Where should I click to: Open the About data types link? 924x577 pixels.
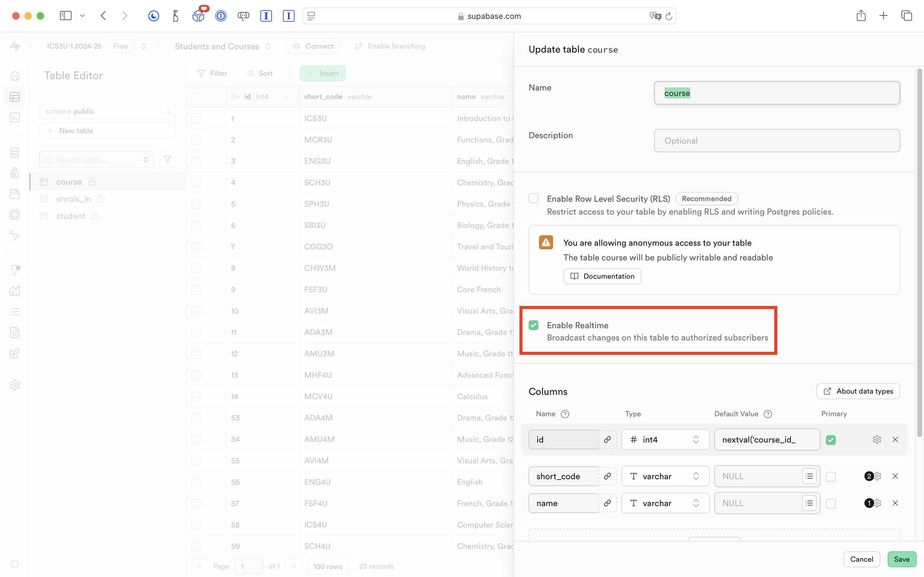click(858, 391)
